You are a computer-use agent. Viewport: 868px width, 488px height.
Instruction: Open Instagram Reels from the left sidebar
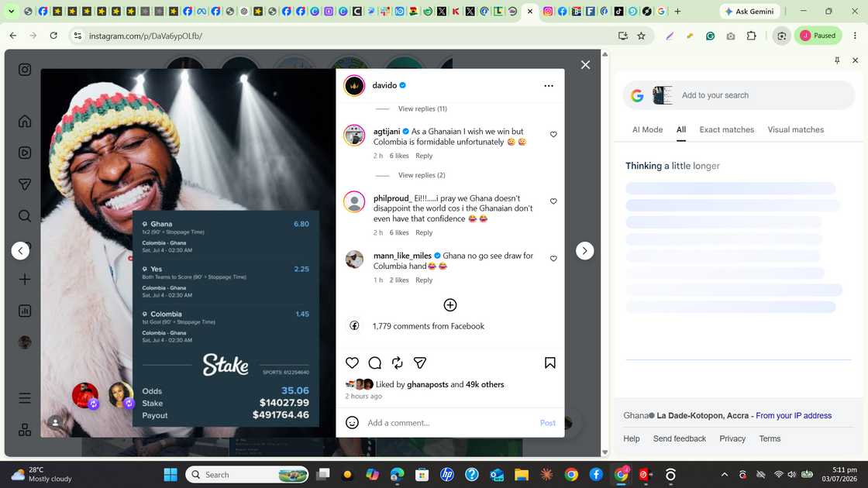(x=25, y=153)
